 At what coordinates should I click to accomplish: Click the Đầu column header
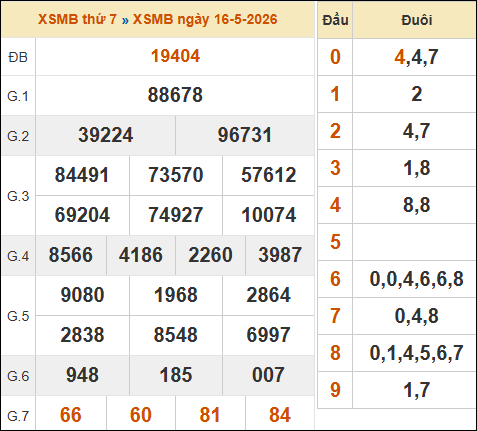pos(335,20)
